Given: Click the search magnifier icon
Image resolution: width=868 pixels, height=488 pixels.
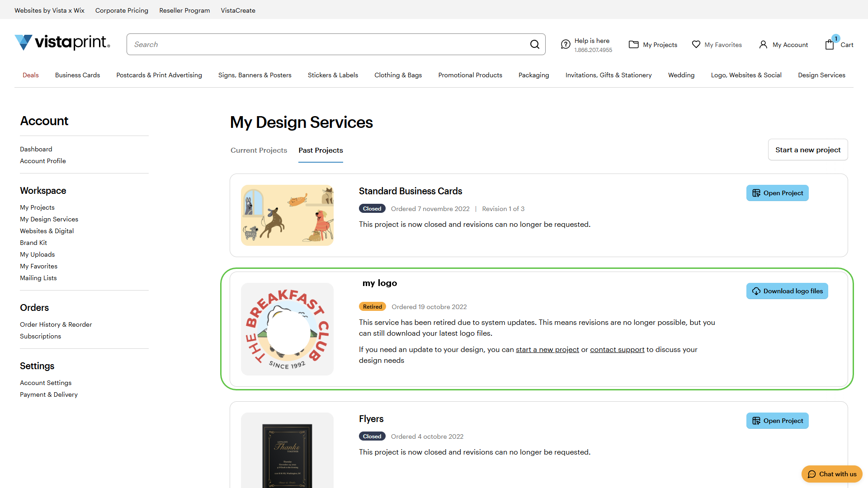Looking at the screenshot, I should point(535,44).
